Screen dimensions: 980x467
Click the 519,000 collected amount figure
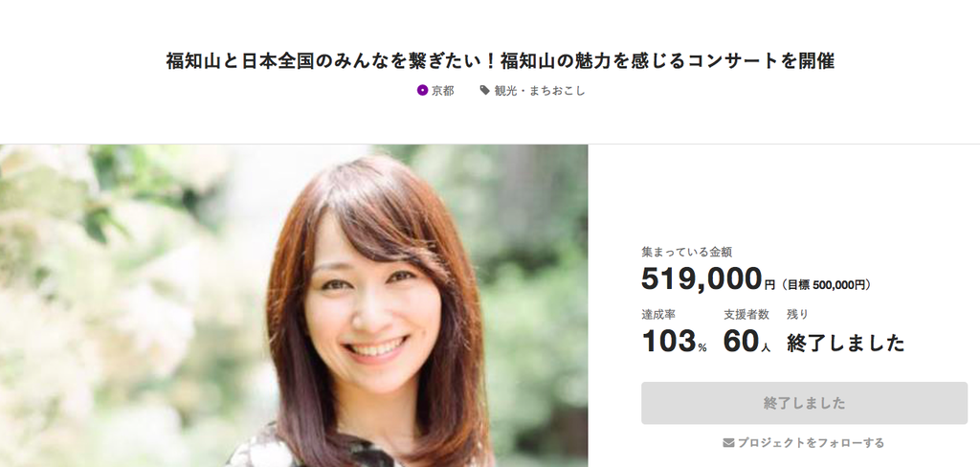pyautogui.click(x=702, y=278)
